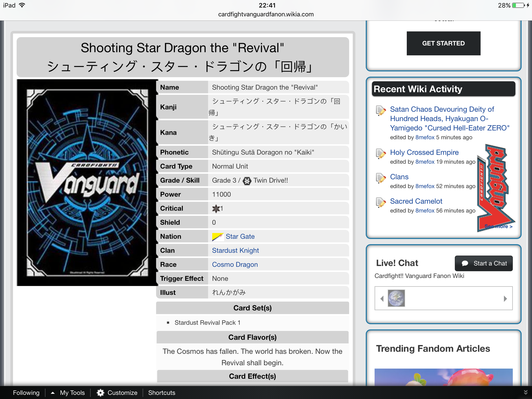Click the edit icon beside Satan Chaos Devouring Deity
The image size is (532, 399).
381,111
